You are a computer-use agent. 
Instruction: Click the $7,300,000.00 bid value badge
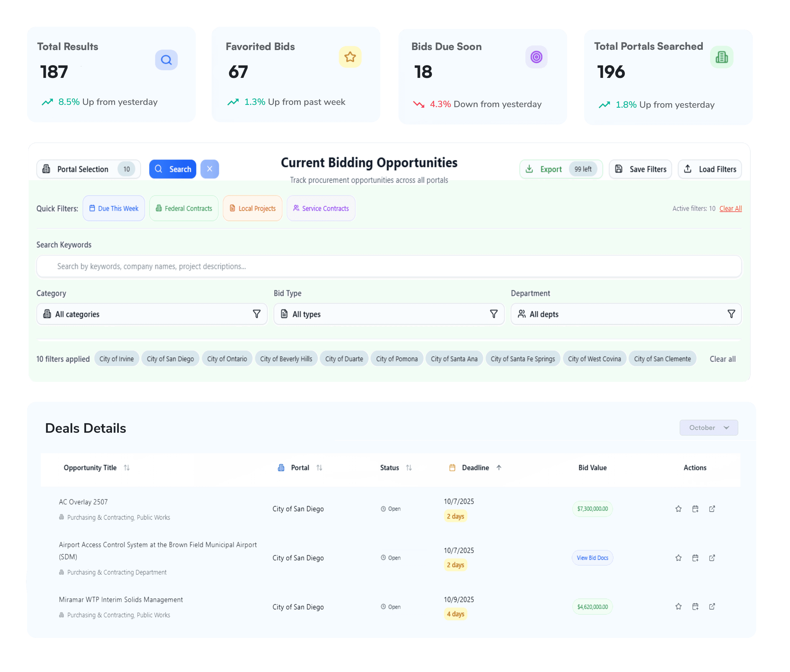(592, 509)
